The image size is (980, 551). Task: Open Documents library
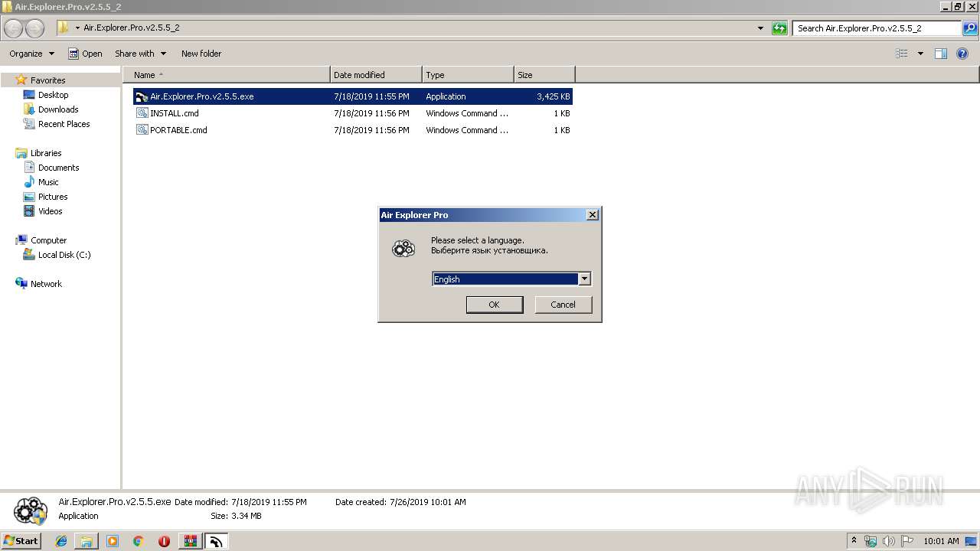pyautogui.click(x=58, y=168)
